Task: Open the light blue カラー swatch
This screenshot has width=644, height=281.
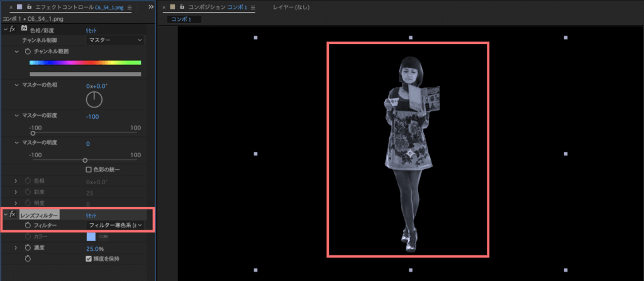Action: tap(91, 236)
